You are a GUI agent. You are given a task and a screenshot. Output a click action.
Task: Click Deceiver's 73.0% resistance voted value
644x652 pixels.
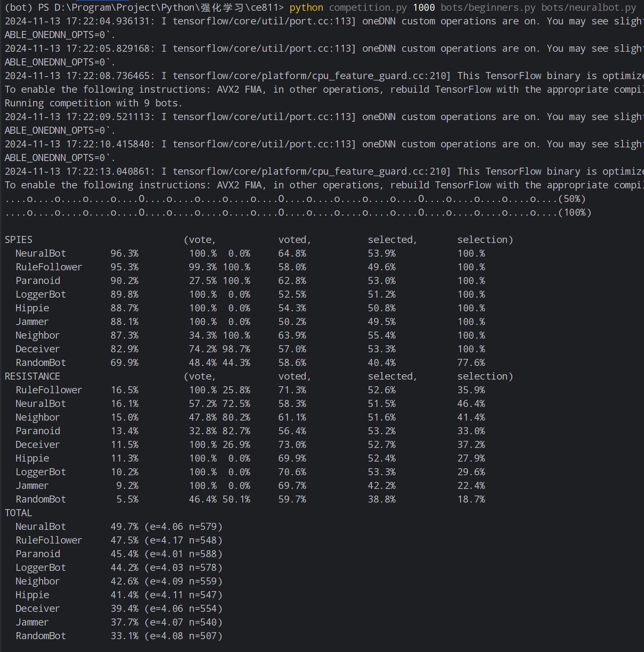pos(292,445)
